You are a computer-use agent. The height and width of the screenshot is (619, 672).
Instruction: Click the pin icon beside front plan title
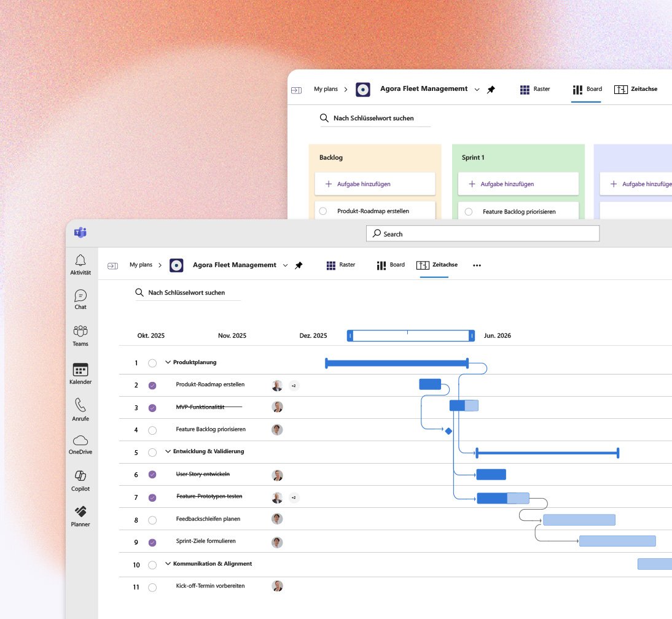299,265
